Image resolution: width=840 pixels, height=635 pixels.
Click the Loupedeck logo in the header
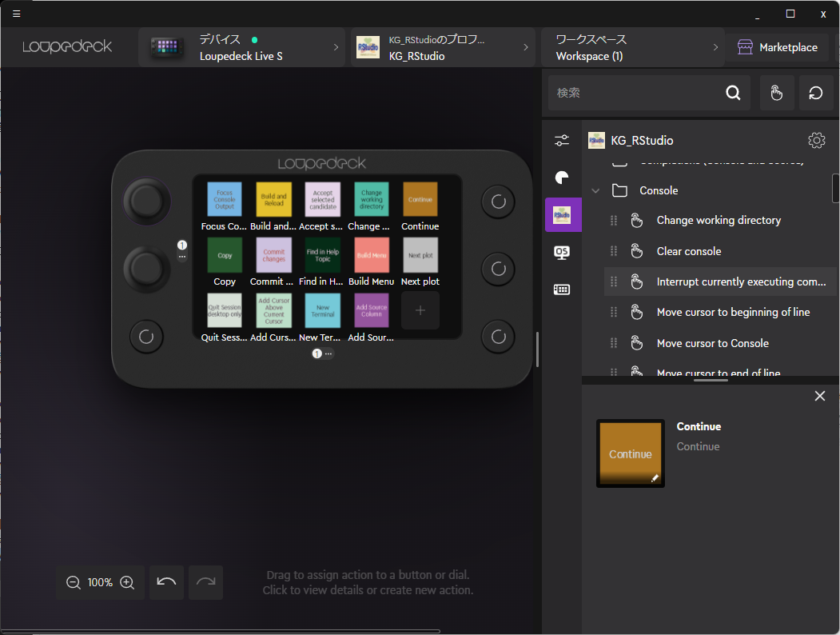point(67,47)
